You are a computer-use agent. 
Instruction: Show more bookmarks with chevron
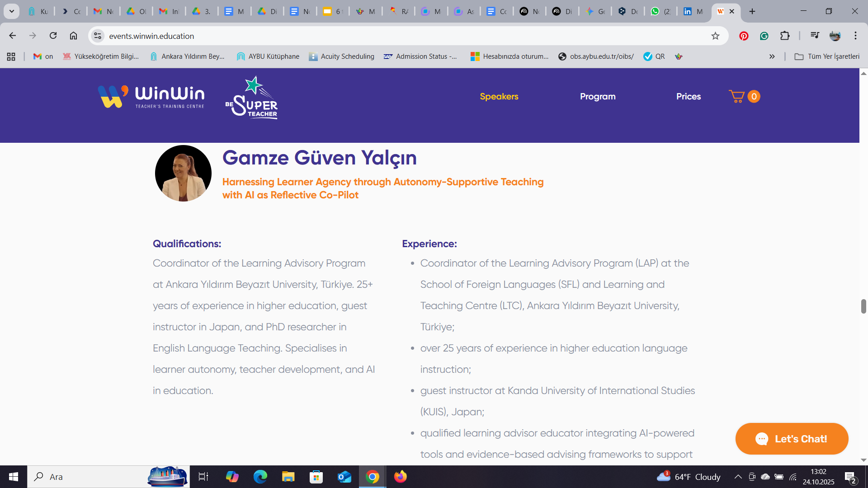pos(772,56)
